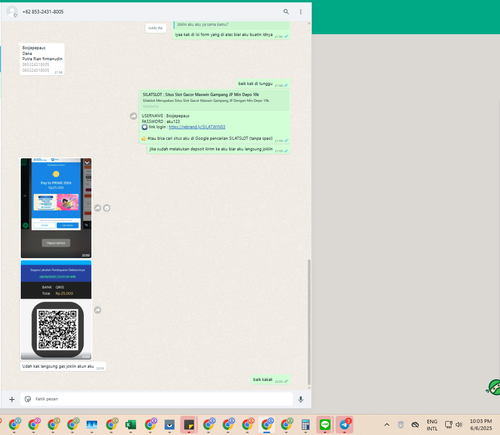Click the chat vertical scrollbar thumb
Screen dimensions: 500x435
309,322
